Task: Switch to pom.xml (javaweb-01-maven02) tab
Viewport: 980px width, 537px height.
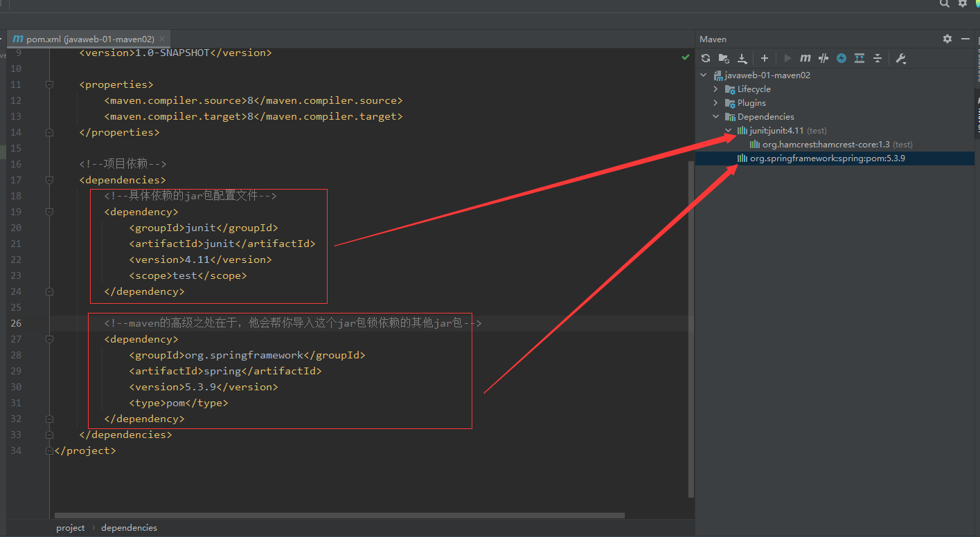Action: click(x=90, y=39)
